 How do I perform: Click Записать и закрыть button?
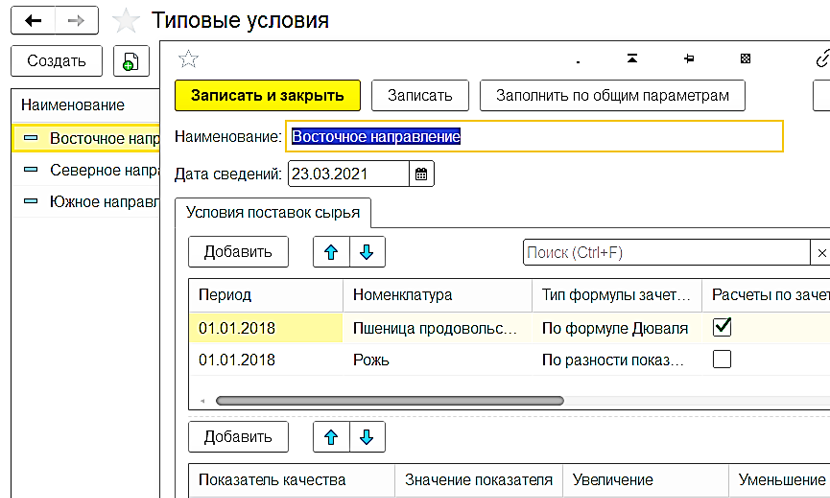click(x=267, y=95)
